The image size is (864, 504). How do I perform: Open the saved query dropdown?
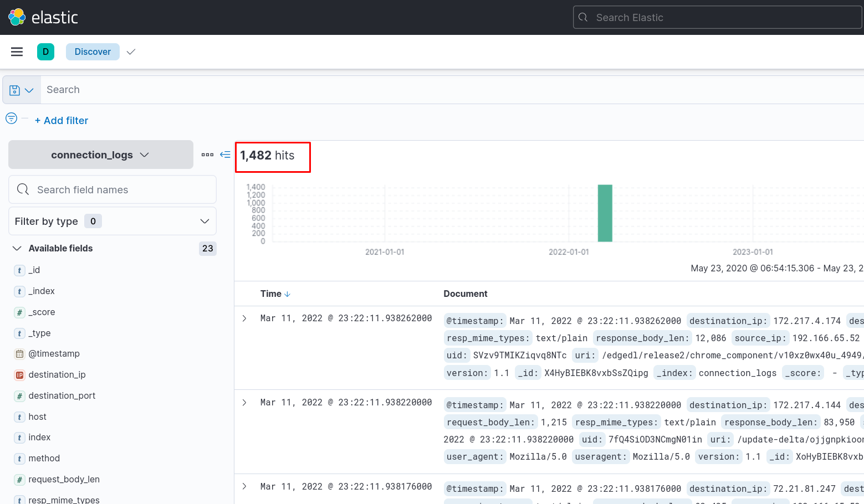tap(22, 90)
